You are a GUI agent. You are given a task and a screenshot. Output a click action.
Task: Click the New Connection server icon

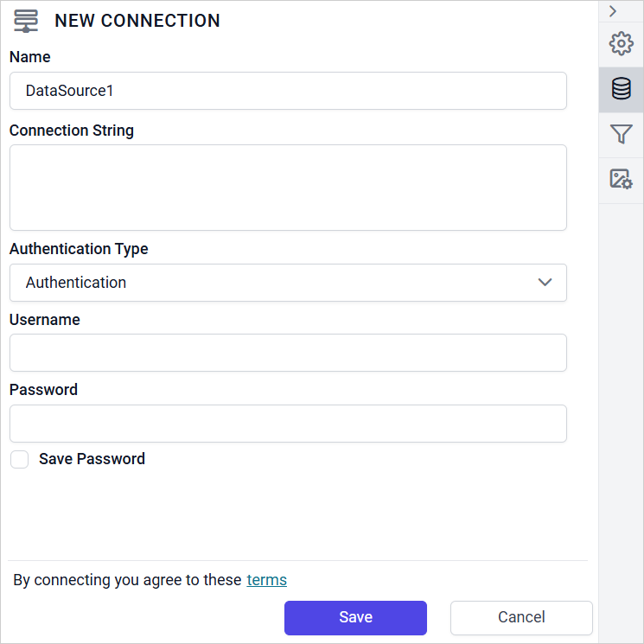26,21
